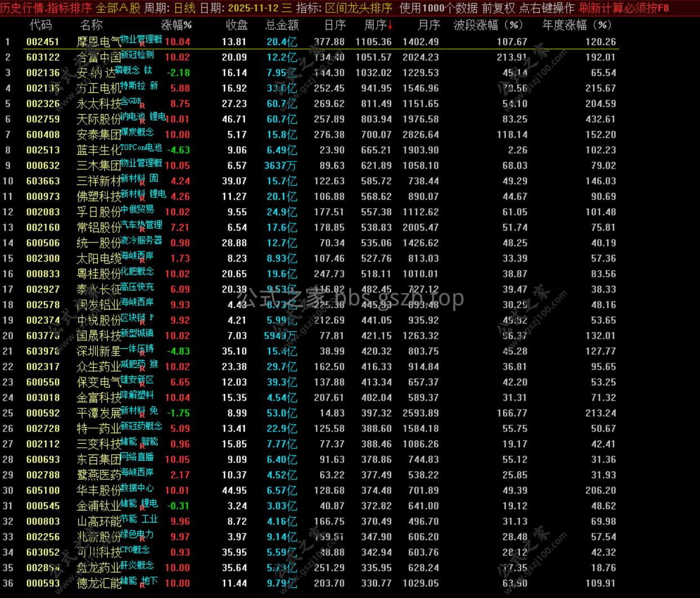Select stock code 603122
The image size is (700, 598).
click(43, 57)
